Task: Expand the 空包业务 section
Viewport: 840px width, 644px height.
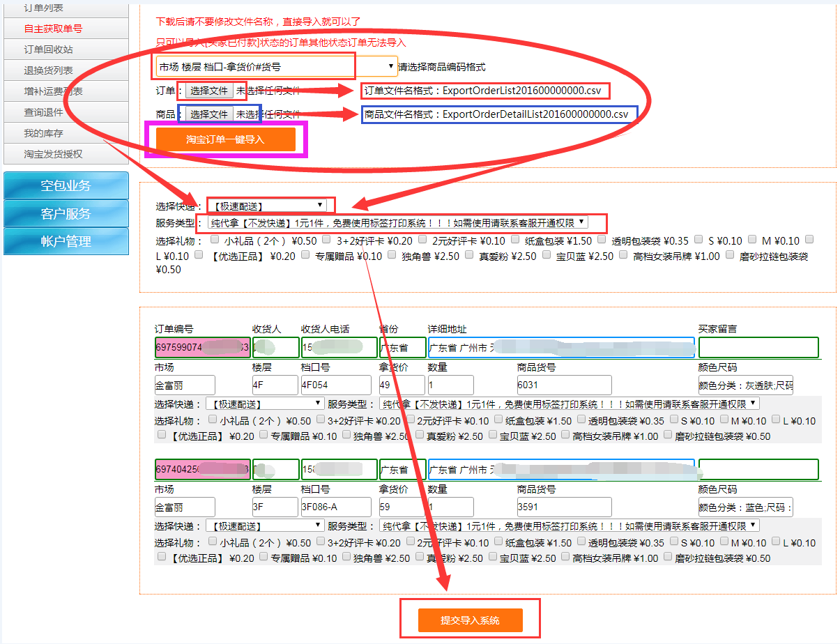Action: (66, 186)
